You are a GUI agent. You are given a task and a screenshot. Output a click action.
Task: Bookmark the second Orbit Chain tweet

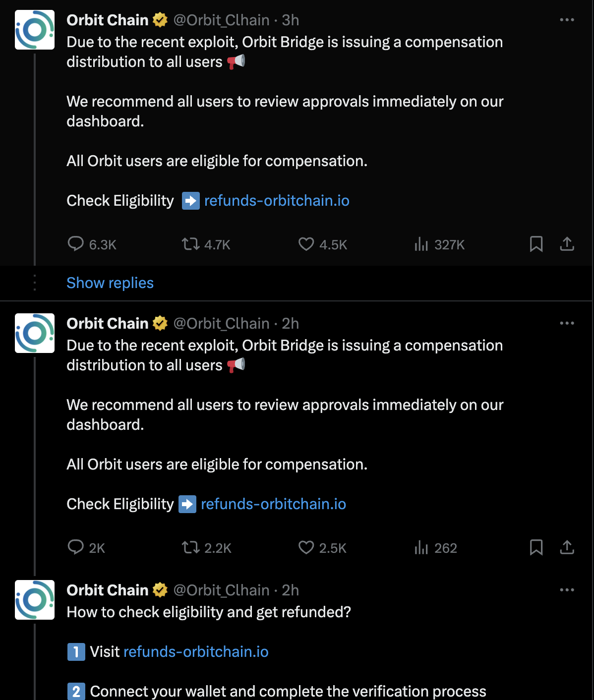[x=536, y=547]
